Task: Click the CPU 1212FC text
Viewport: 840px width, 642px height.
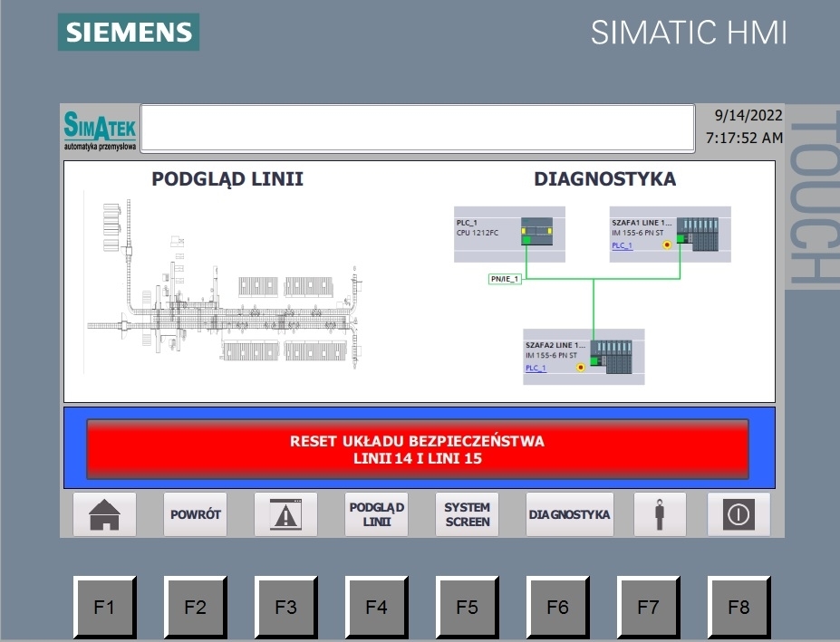Action: pos(478,233)
